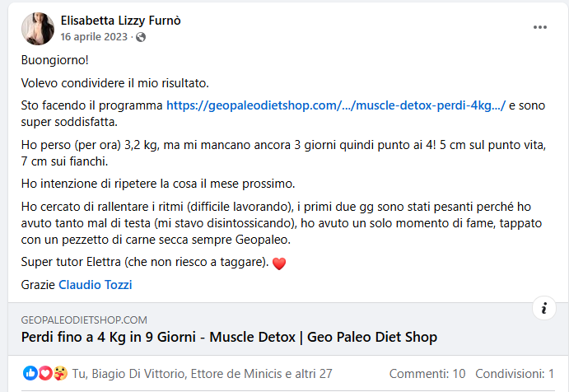This screenshot has height=392, width=569.
Task: Click the info icon on link preview
Action: (544, 308)
